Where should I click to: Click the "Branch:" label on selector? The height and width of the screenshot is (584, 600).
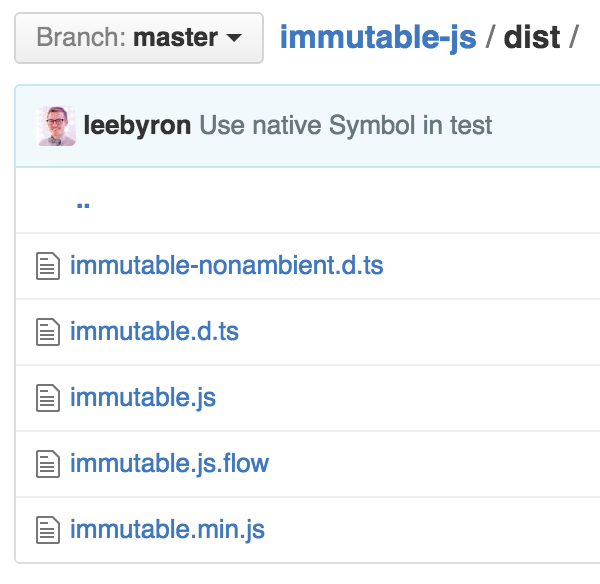point(82,38)
